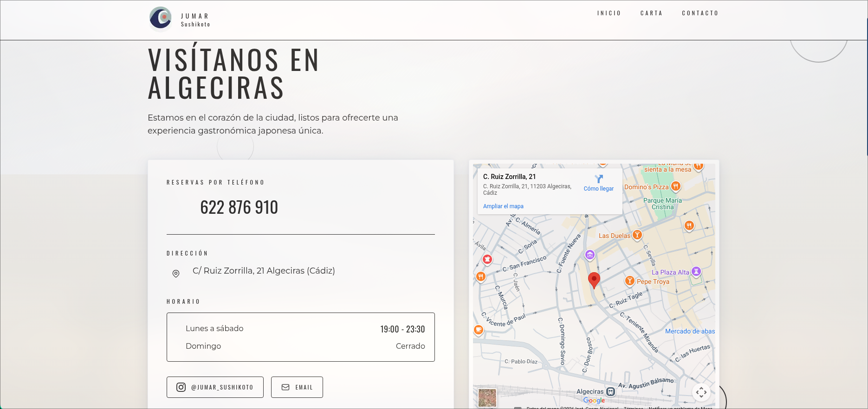Click the 'DIRECCIÓN' label
The image size is (868, 409).
[187, 253]
